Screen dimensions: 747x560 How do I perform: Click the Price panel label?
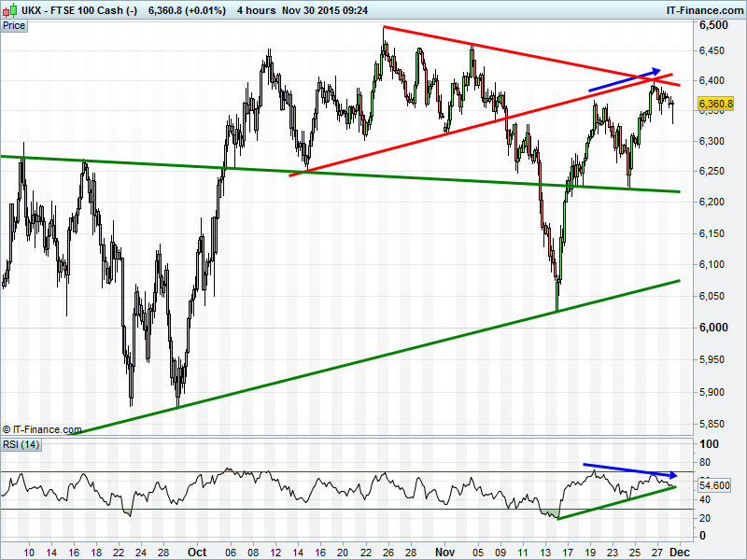pyautogui.click(x=14, y=26)
